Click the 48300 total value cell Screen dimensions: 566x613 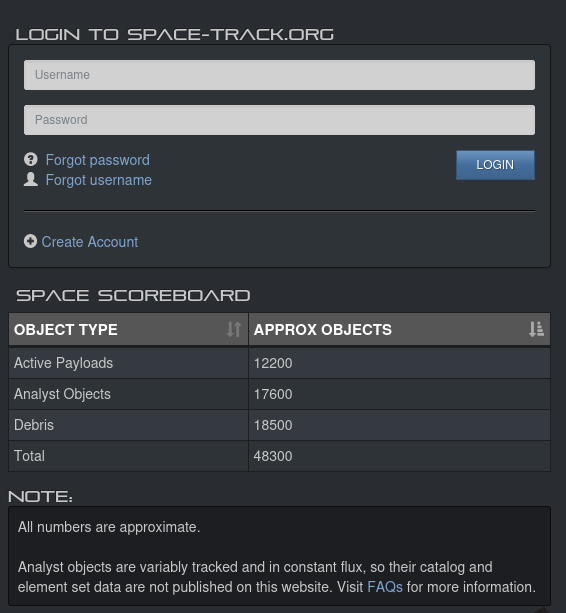[399, 456]
